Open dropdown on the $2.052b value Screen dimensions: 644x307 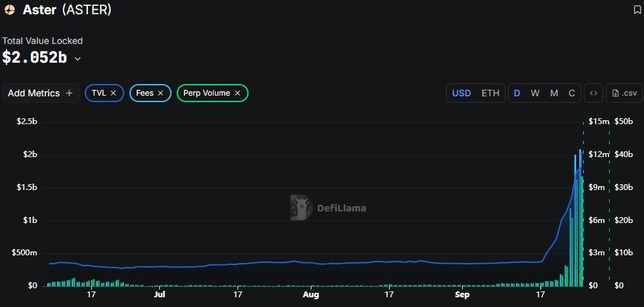tap(35, 58)
